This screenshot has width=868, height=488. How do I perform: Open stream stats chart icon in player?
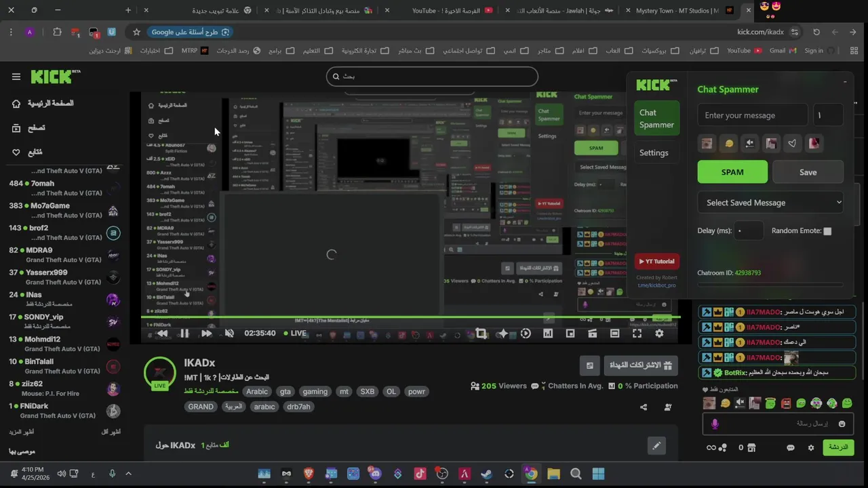point(548,333)
